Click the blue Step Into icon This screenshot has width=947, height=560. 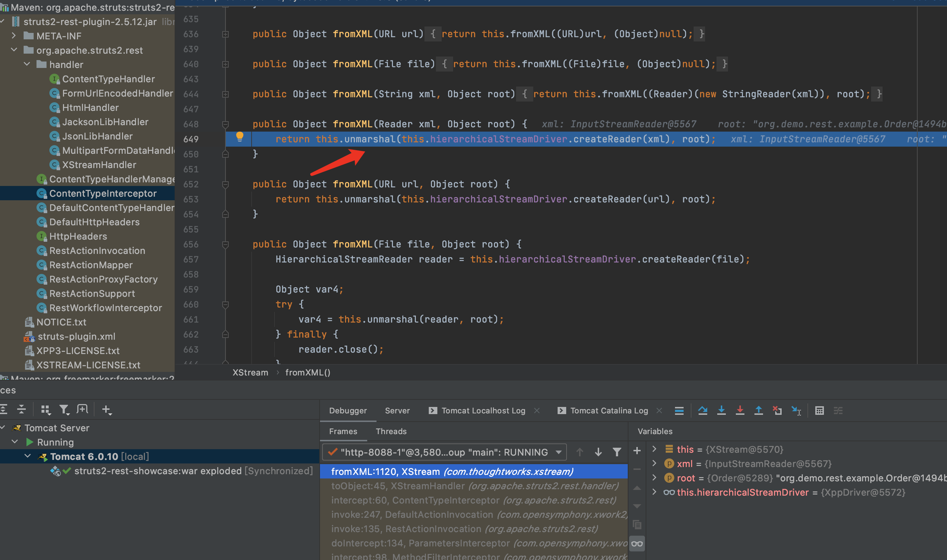point(721,411)
